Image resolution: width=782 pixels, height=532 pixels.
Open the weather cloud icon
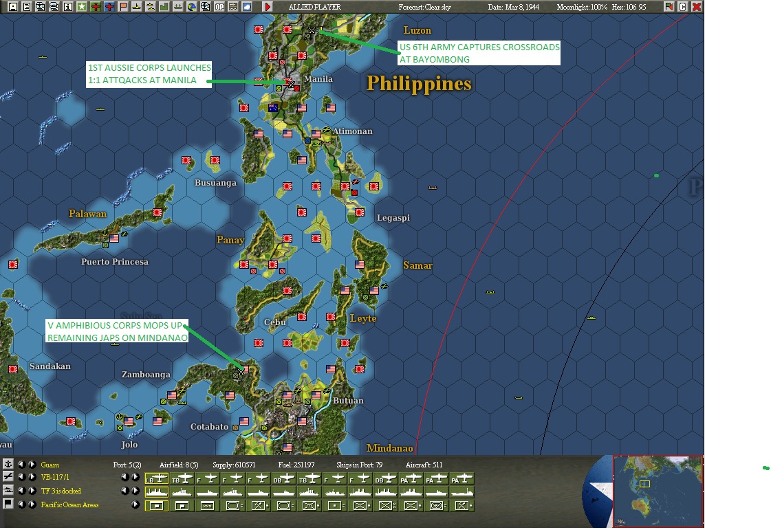[x=246, y=7]
